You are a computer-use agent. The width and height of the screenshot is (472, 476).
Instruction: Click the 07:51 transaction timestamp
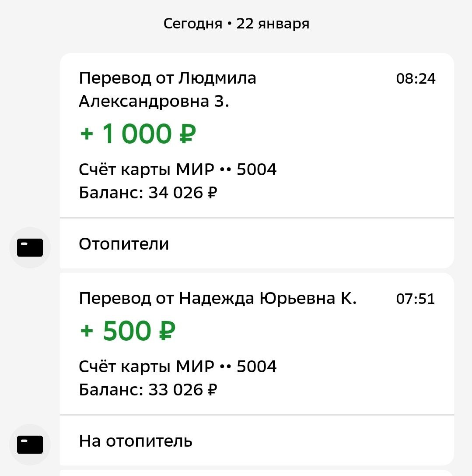(416, 299)
